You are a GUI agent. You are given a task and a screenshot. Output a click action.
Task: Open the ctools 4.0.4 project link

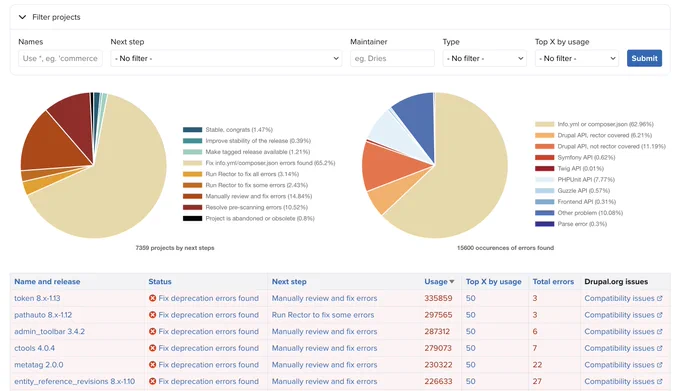click(x=34, y=348)
